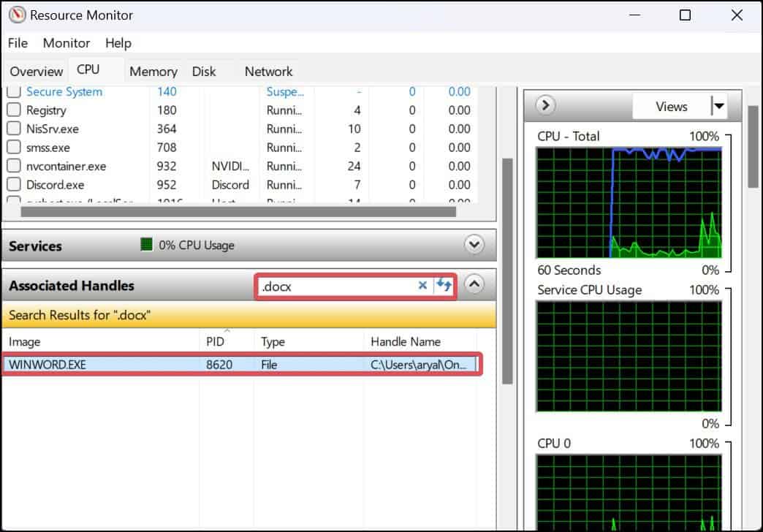Select the CPU tab
Image resolution: width=763 pixels, height=532 pixels.
click(88, 69)
